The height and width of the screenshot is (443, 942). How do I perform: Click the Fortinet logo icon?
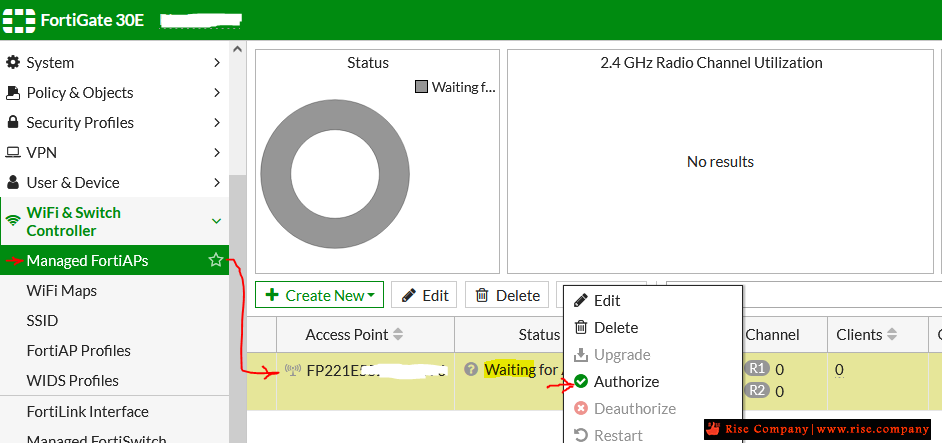(x=19, y=19)
